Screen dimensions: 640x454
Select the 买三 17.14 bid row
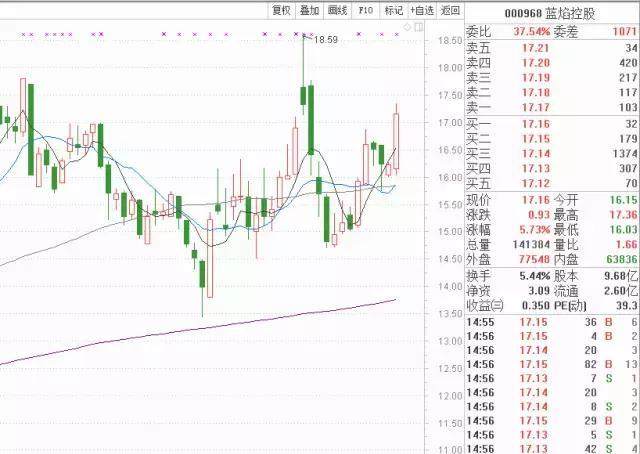coord(552,154)
